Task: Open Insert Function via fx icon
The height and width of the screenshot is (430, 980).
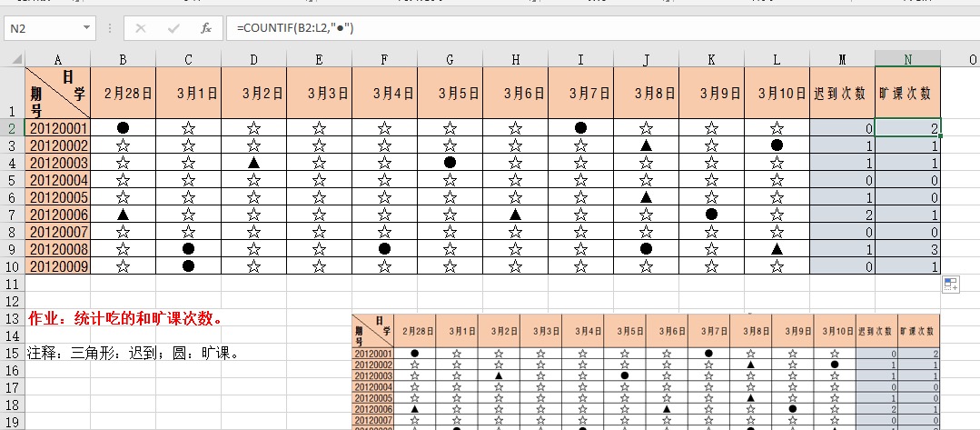Action: 206,28
